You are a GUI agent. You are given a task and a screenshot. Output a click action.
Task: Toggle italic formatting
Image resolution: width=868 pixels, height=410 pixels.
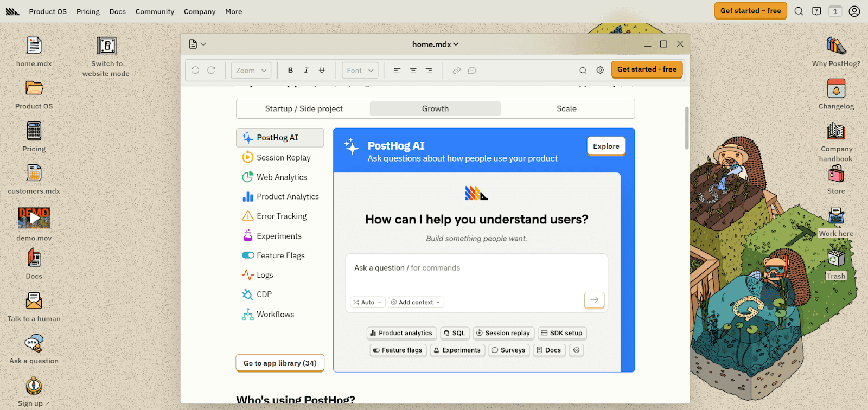point(306,70)
